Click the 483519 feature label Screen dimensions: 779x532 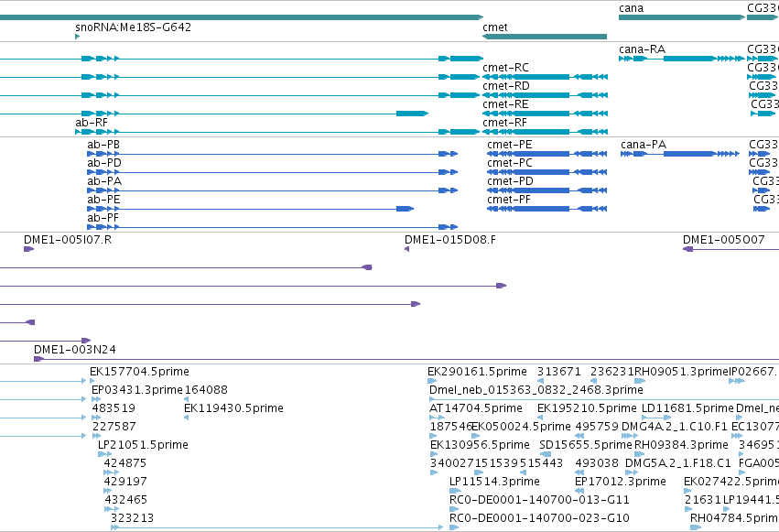tap(114, 408)
